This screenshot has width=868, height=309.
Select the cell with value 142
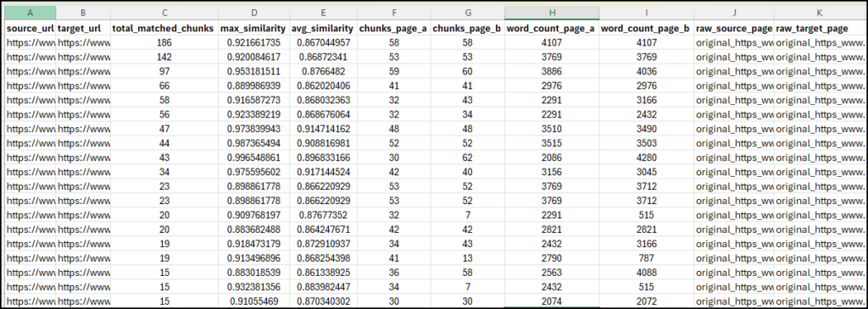pyautogui.click(x=164, y=57)
